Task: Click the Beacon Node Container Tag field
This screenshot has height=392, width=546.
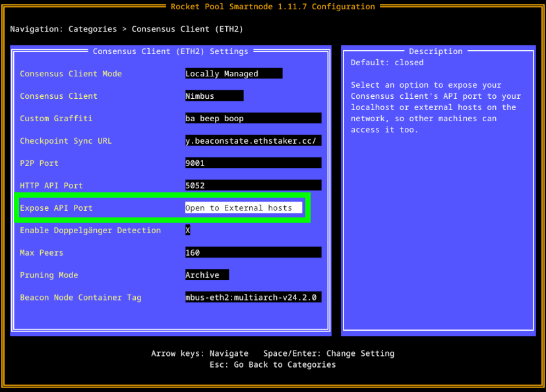Action: (x=253, y=298)
